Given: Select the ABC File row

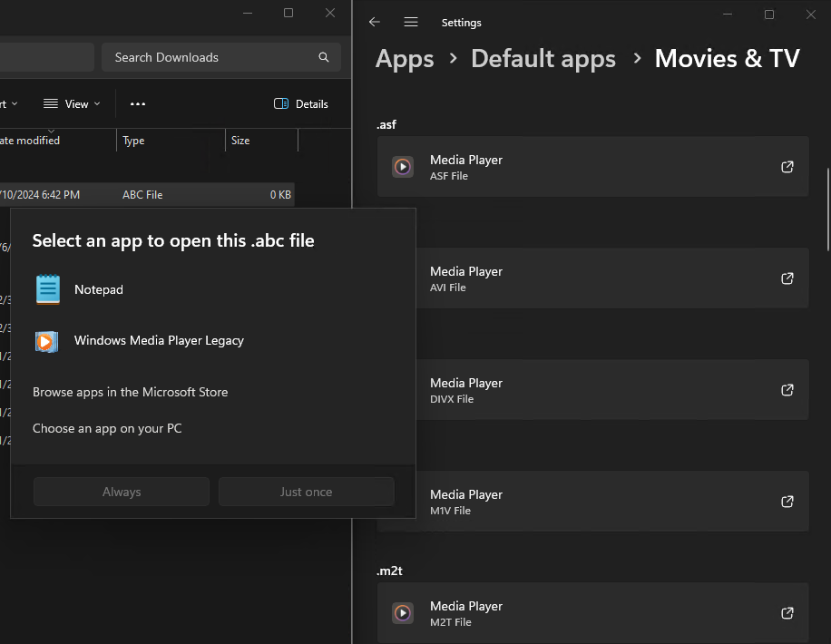Looking at the screenshot, I should pyautogui.click(x=147, y=194).
